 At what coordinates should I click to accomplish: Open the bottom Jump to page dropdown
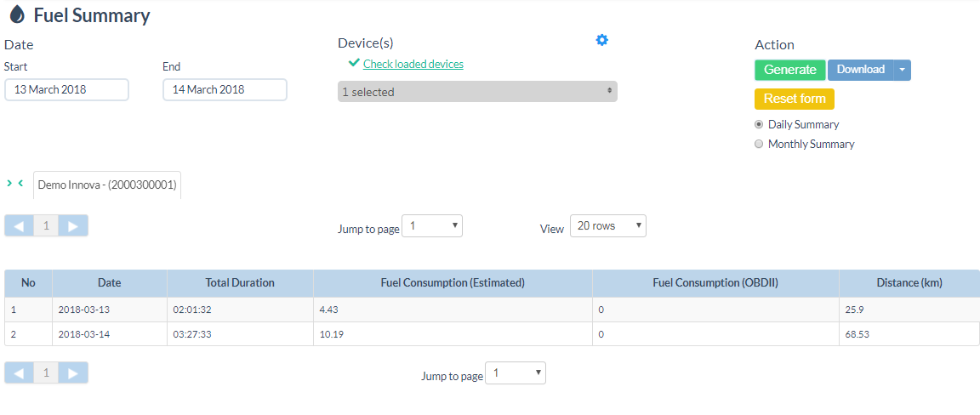coord(515,373)
